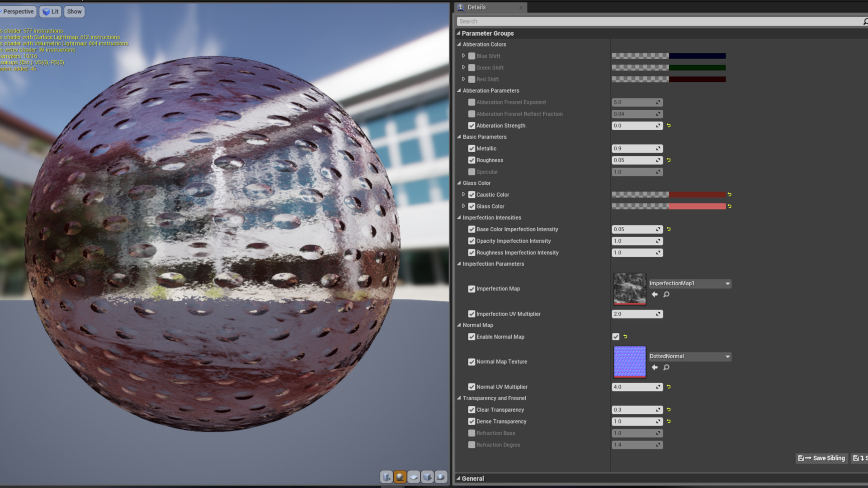
Task: Expand the Glass Color parameter group
Action: [x=459, y=183]
